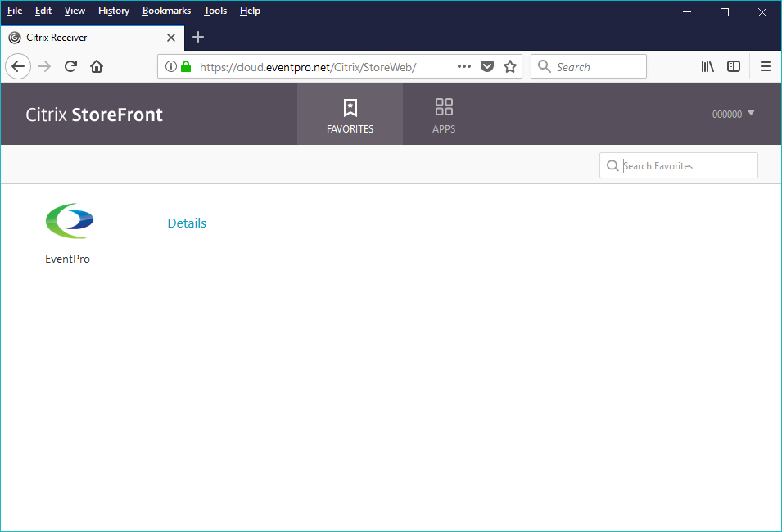Switch to the Apps tab
782x532 pixels.
pyautogui.click(x=444, y=115)
